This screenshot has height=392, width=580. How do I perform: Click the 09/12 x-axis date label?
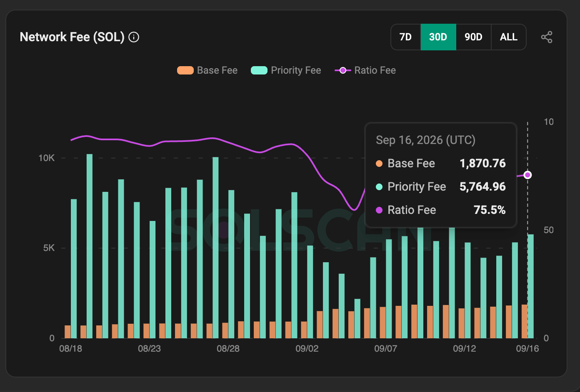point(464,349)
